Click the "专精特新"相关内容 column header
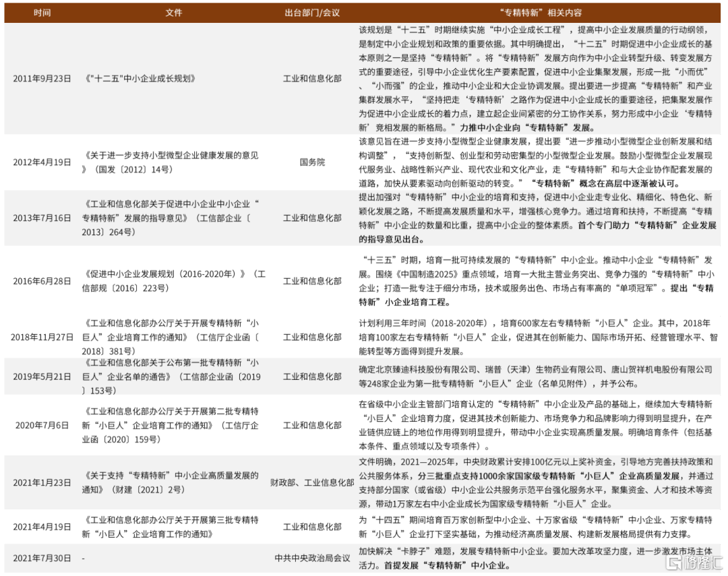The height and width of the screenshot is (576, 728). coord(540,13)
